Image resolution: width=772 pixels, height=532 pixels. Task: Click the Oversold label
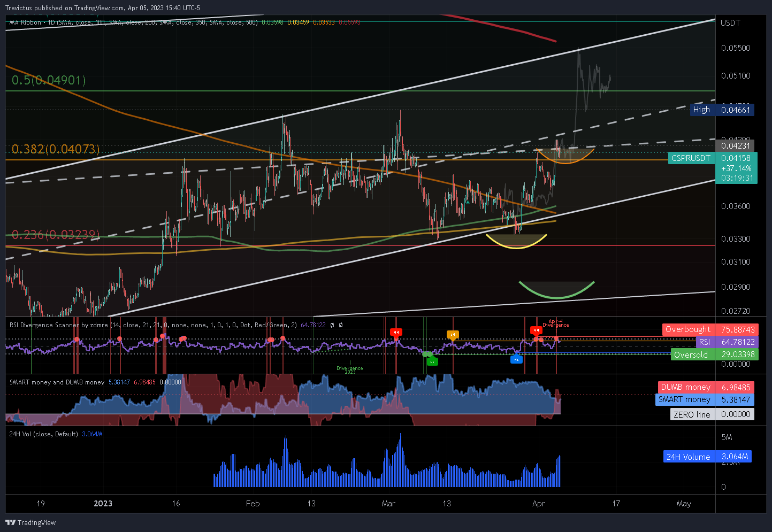coord(691,355)
